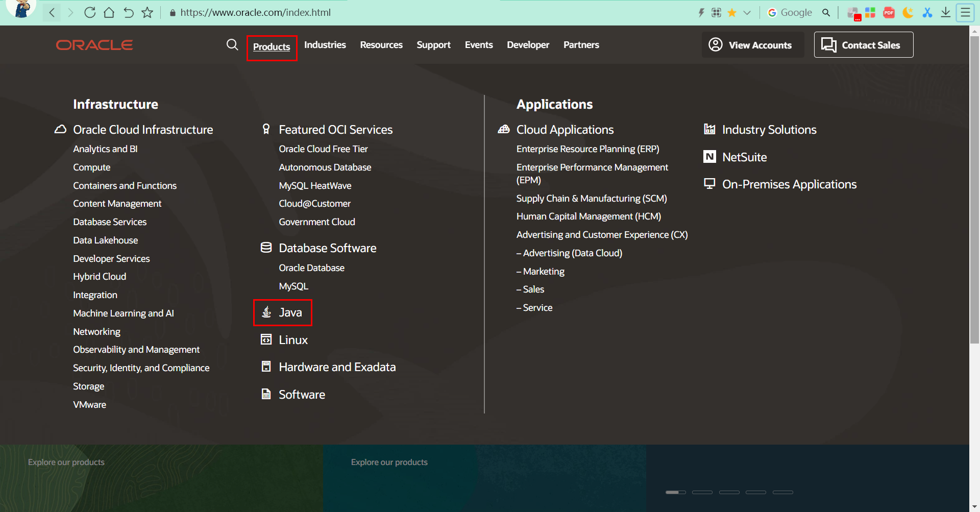Select the last carousel slide indicator
The height and width of the screenshot is (512, 980).
(783, 492)
